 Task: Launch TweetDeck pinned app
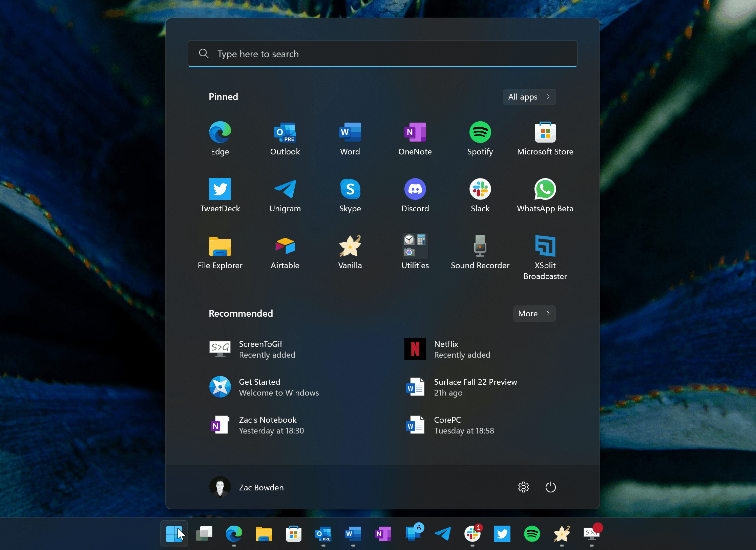click(x=220, y=195)
